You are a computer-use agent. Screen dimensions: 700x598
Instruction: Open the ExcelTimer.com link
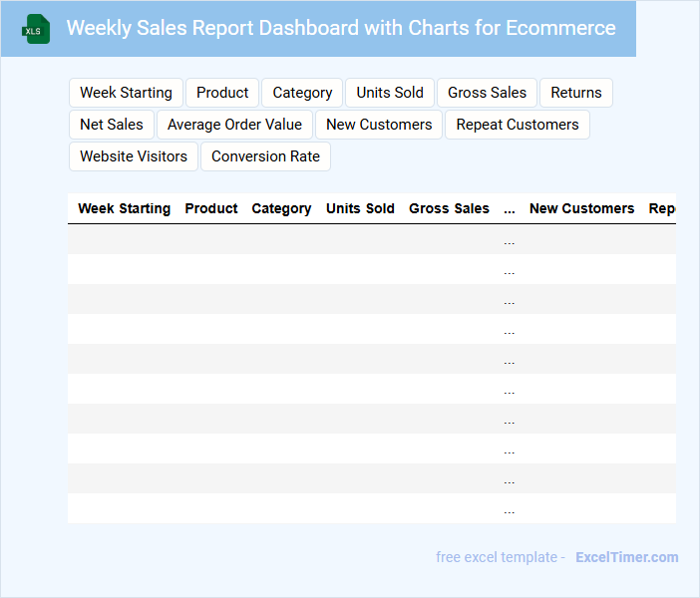click(627, 557)
